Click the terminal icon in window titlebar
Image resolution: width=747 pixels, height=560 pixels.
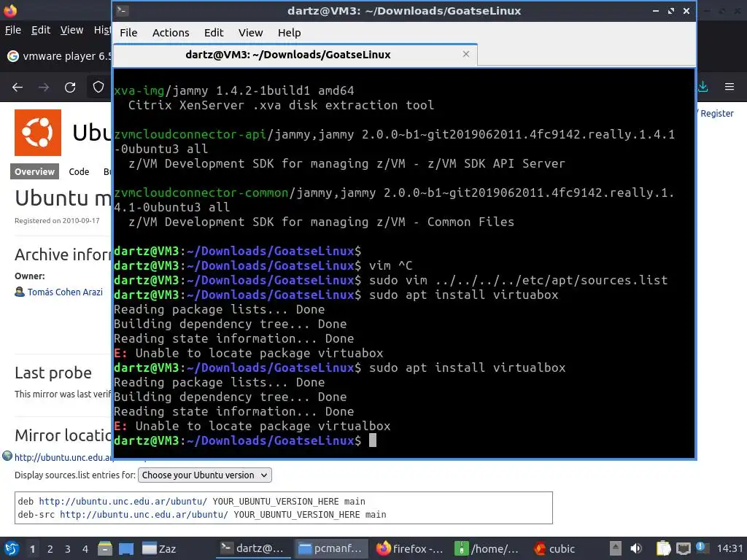pyautogui.click(x=122, y=10)
